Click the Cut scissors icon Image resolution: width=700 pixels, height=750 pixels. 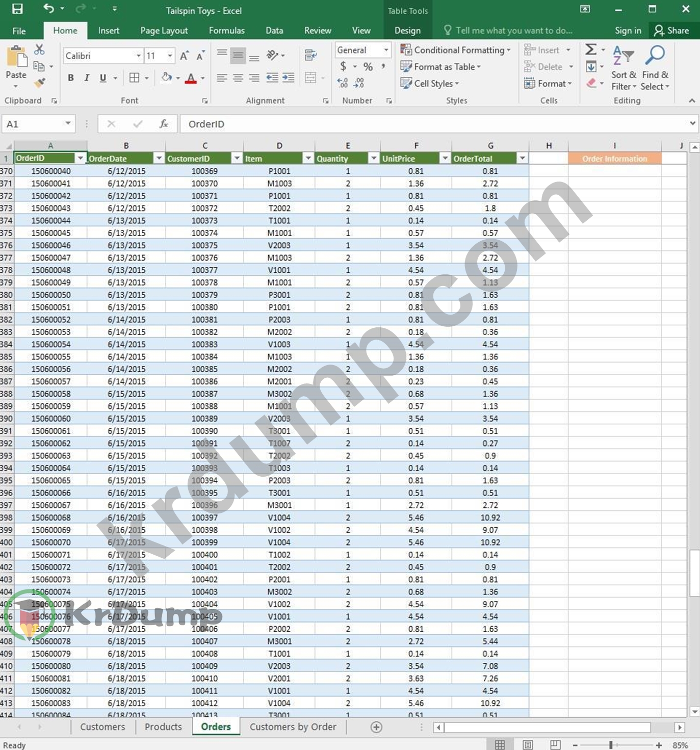coord(39,49)
